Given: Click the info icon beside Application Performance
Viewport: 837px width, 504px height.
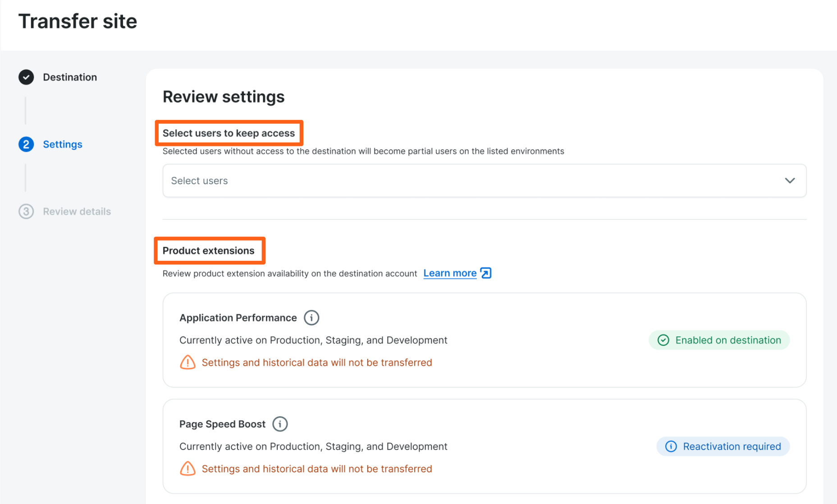Looking at the screenshot, I should coord(311,318).
